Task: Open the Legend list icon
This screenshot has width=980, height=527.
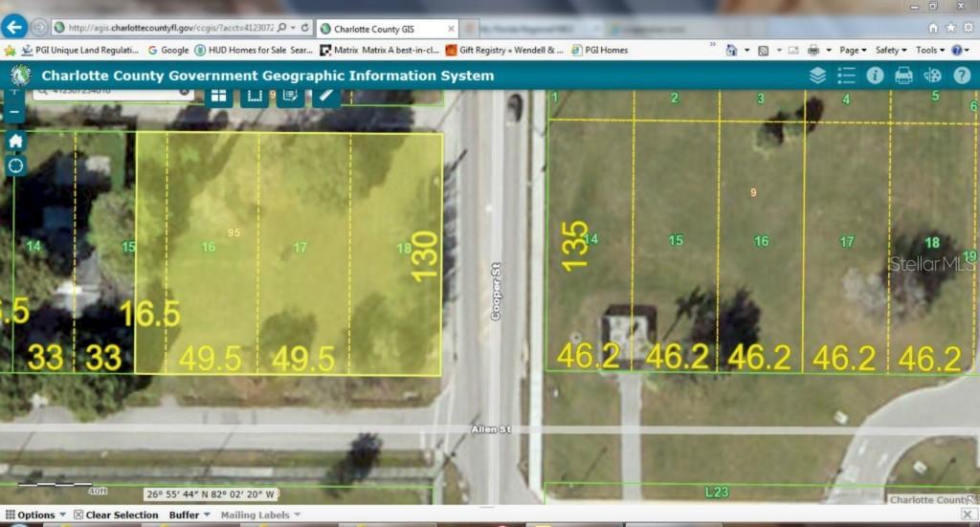Action: tap(846, 76)
